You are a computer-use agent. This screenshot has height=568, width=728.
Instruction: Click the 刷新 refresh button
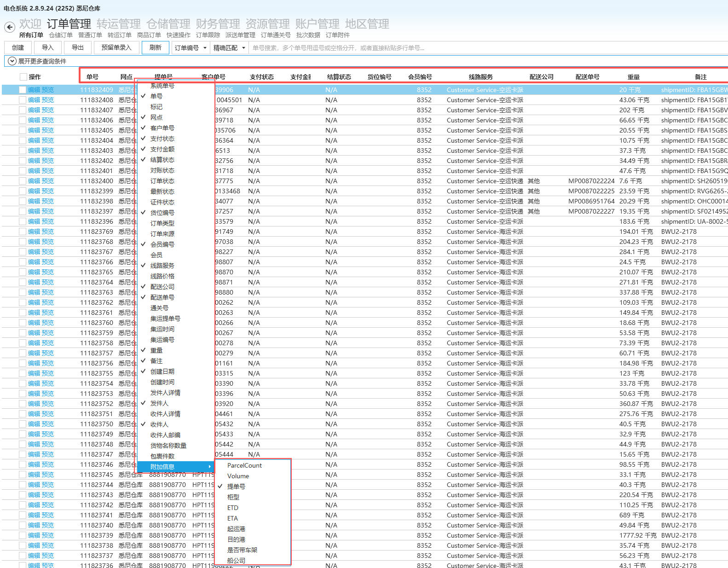(156, 47)
